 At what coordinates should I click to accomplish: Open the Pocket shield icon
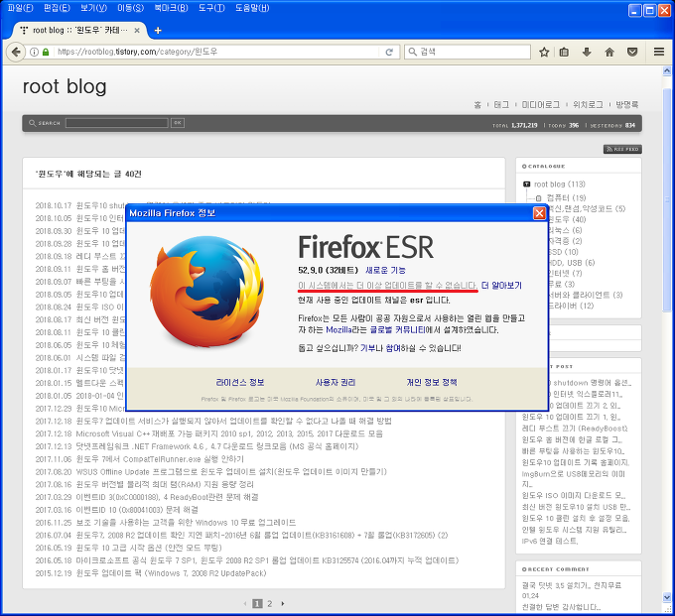point(632,52)
